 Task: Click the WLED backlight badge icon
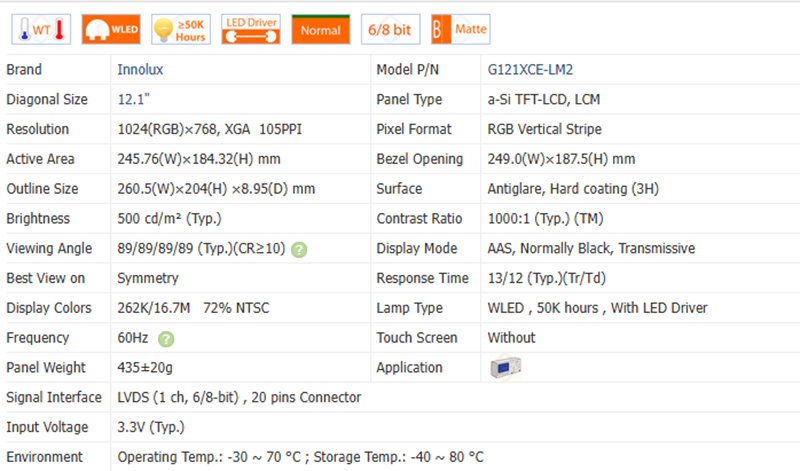111,30
